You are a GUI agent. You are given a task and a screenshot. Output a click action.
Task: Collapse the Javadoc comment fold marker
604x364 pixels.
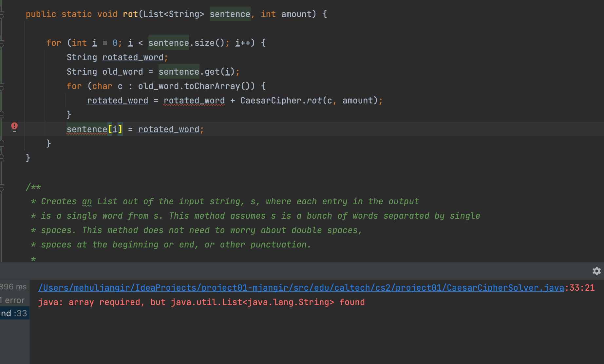(2, 188)
